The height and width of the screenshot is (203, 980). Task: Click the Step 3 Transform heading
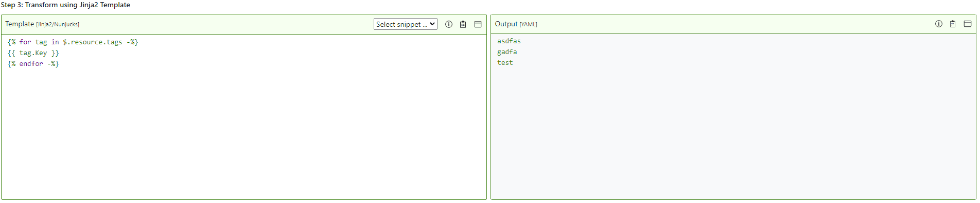pyautogui.click(x=65, y=5)
